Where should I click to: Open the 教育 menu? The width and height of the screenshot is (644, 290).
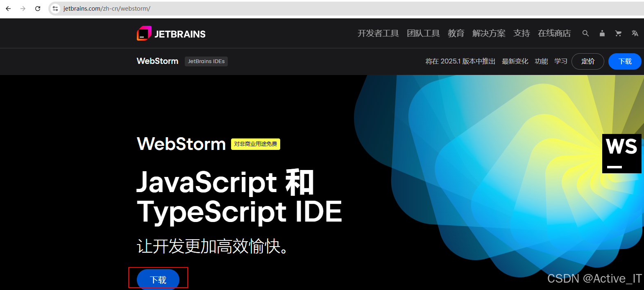coord(456,33)
